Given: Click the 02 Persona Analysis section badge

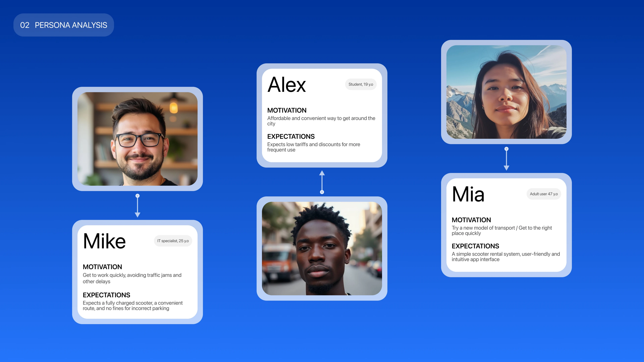Looking at the screenshot, I should (x=64, y=25).
